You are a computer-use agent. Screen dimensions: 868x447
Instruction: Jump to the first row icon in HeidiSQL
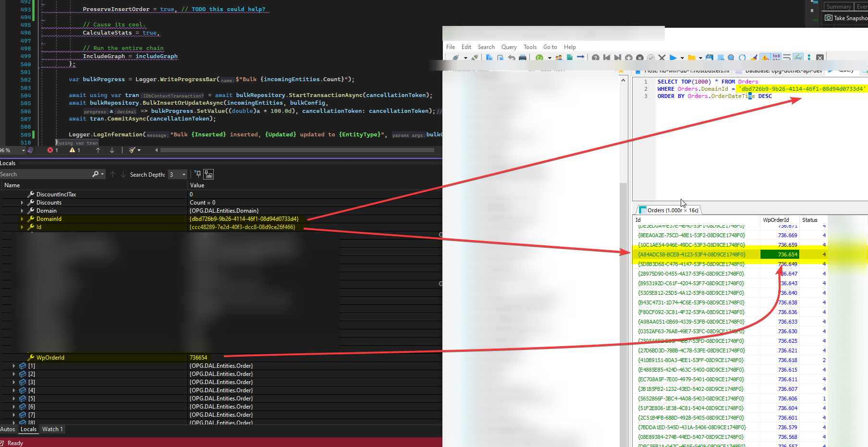pyautogui.click(x=607, y=58)
